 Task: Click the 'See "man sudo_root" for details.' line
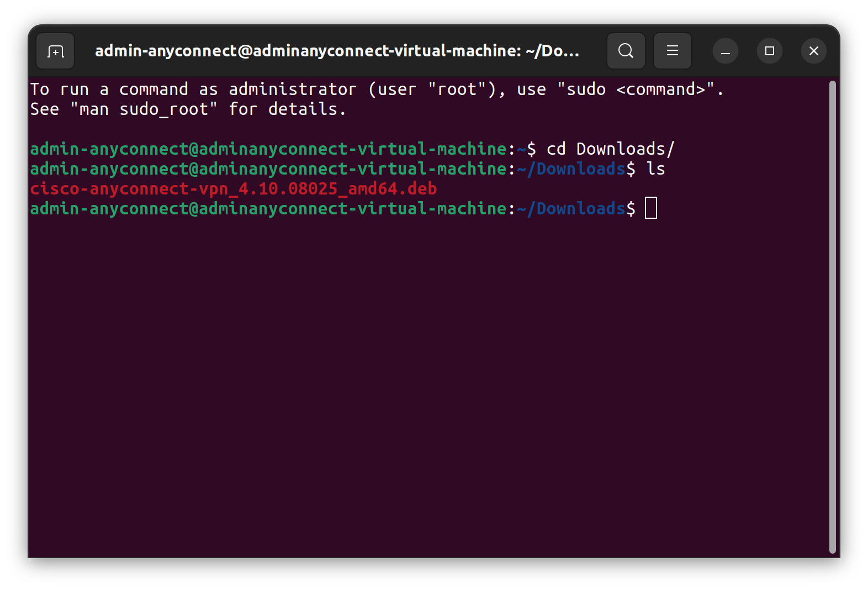pos(188,109)
